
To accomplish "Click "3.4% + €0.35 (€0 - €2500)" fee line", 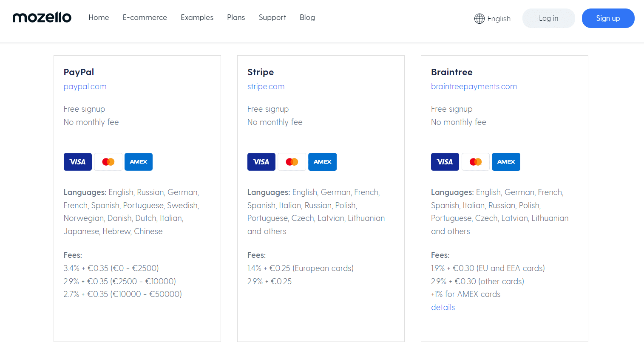I will [111, 268].
